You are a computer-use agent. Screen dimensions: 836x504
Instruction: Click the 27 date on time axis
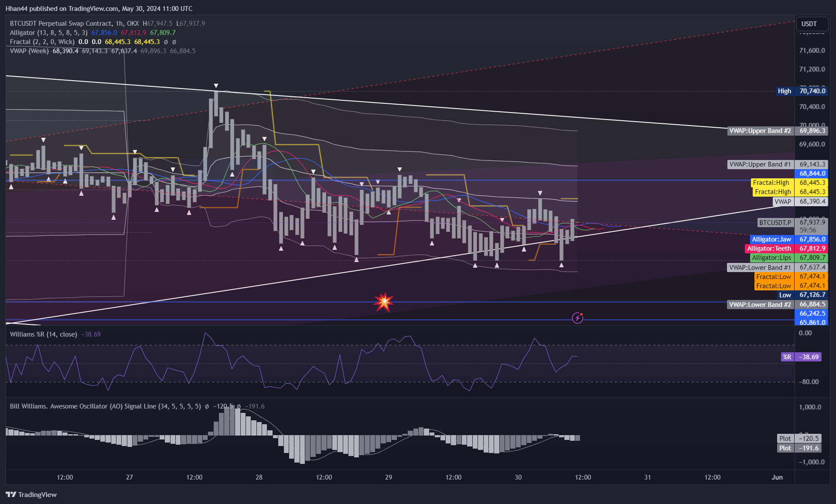[x=130, y=477]
